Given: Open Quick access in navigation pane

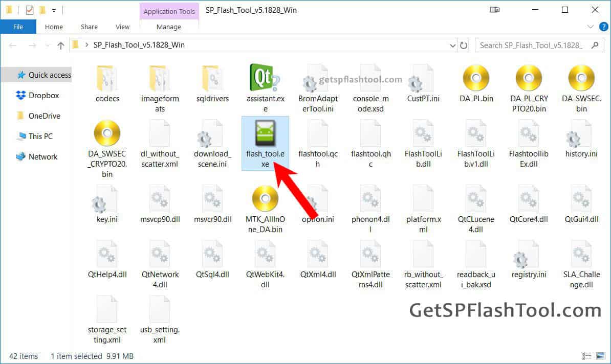Looking at the screenshot, I should [x=45, y=75].
